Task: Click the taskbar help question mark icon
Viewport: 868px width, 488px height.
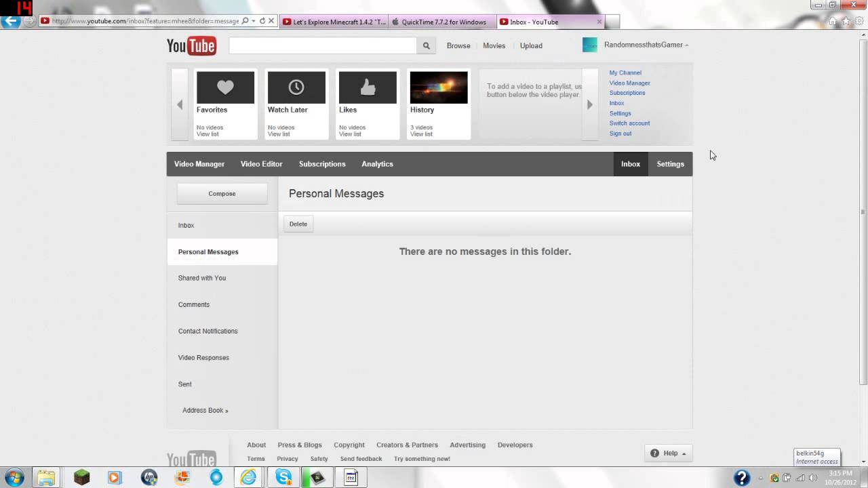Action: point(742,478)
